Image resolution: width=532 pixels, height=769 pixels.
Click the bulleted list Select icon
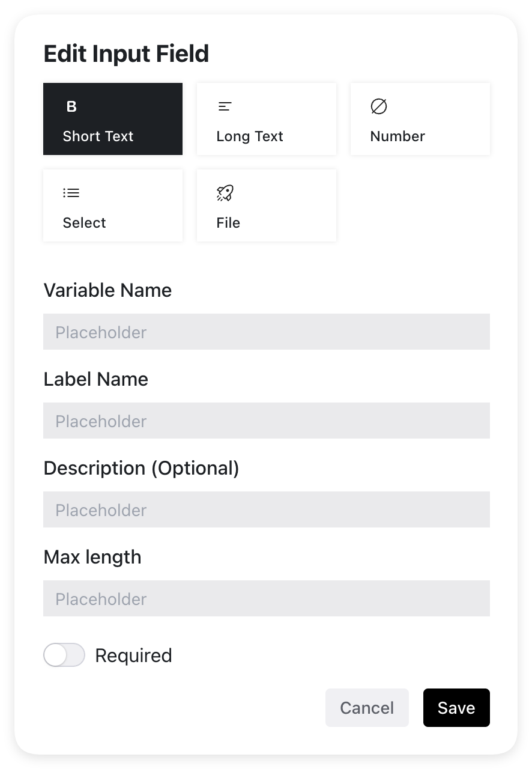(x=71, y=193)
